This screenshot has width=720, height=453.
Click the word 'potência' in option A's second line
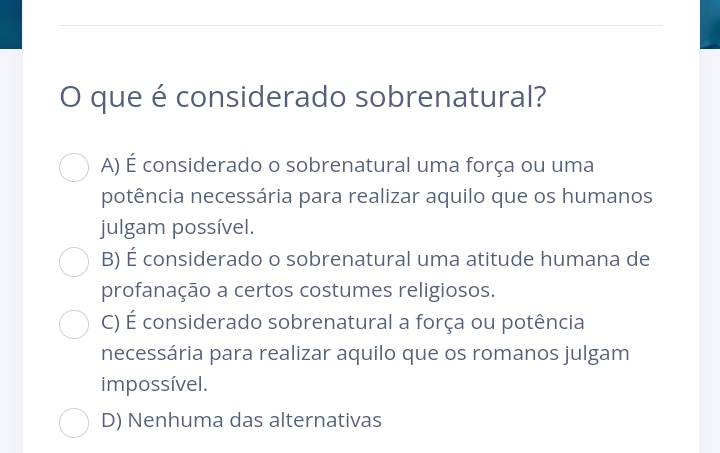(142, 197)
